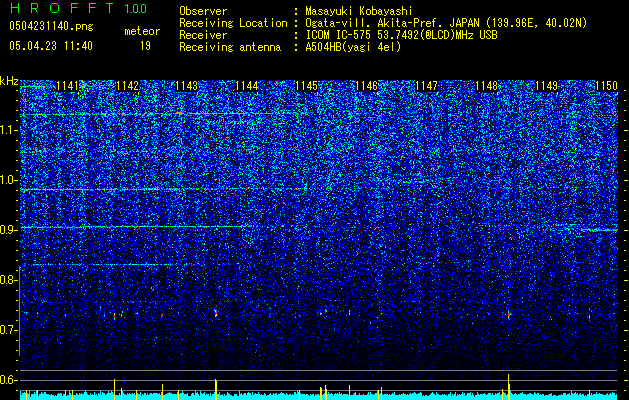Image resolution: width=629 pixels, height=400 pixels.
Task: Click the 'Observer' field label
Action: [x=203, y=11]
